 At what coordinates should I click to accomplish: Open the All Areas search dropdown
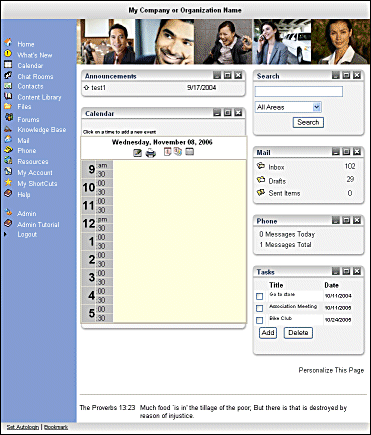click(x=288, y=107)
